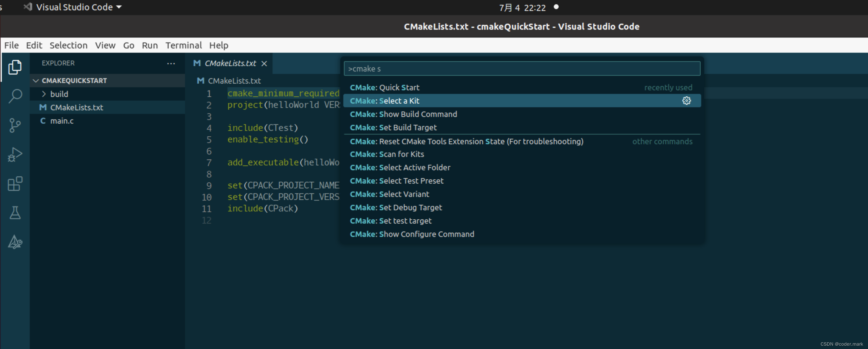Screen dimensions: 868x349
Task: Open the CMake Tools sidebar icon
Action: [x=15, y=242]
